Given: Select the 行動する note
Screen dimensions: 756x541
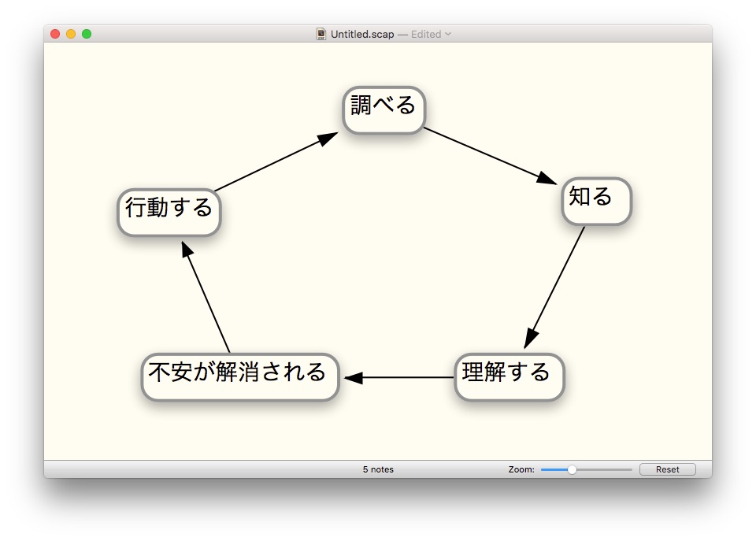Looking at the screenshot, I should 169,212.
